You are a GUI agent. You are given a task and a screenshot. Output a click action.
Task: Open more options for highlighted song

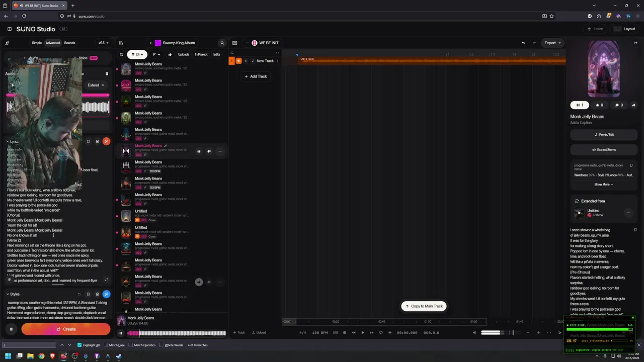220,151
